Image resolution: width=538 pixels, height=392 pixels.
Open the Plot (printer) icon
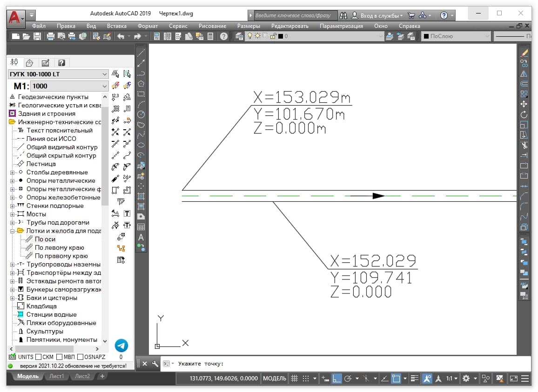pyautogui.click(x=50, y=36)
